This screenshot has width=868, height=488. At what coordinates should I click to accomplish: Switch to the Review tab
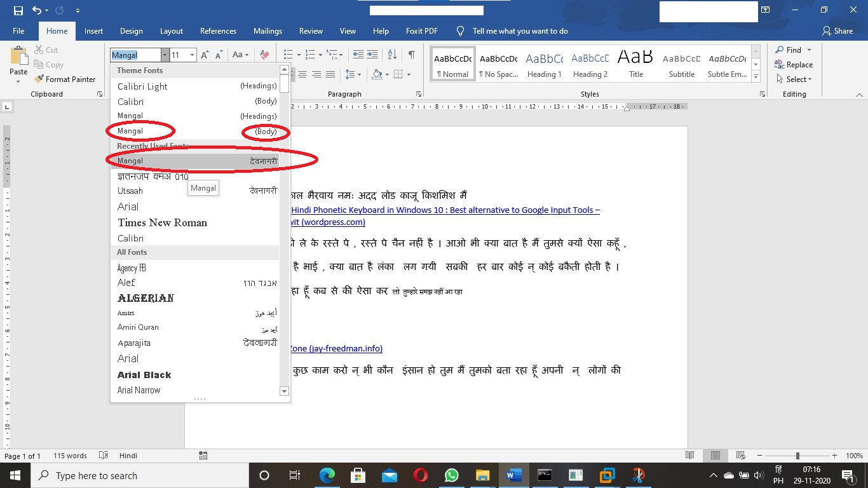(x=311, y=30)
